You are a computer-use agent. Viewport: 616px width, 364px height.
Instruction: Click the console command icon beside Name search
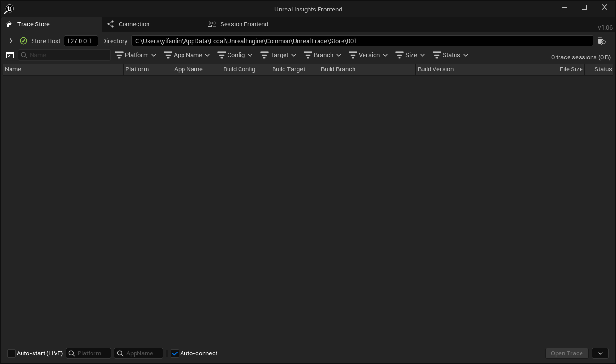[10, 55]
